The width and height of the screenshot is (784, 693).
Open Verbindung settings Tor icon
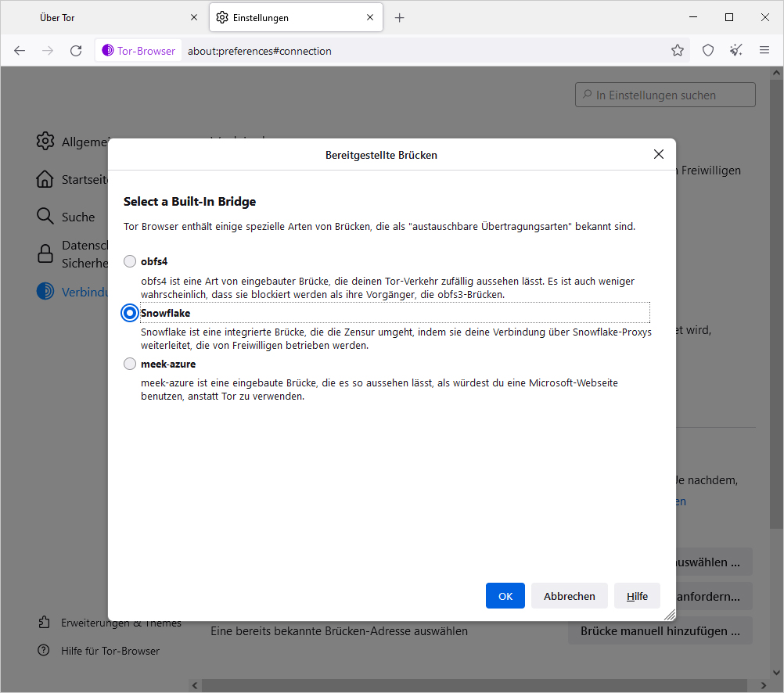point(45,292)
